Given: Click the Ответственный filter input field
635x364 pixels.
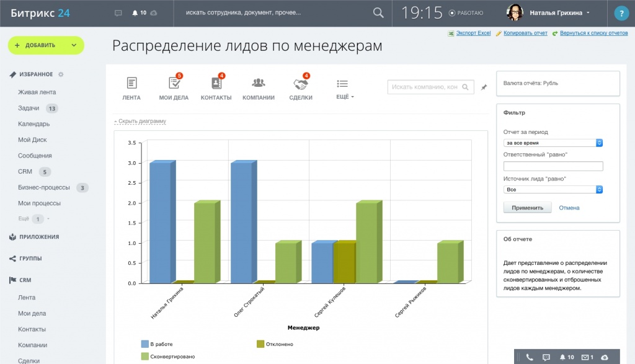Looking at the screenshot, I should (553, 166).
